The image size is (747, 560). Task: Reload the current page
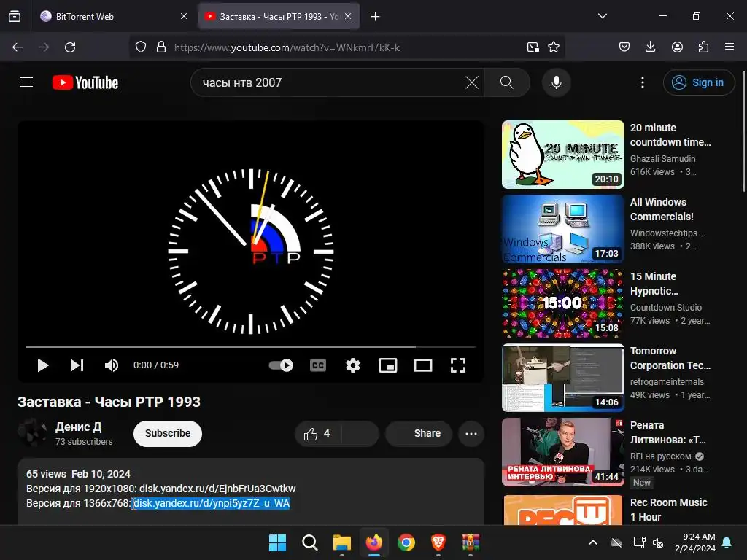coord(70,47)
